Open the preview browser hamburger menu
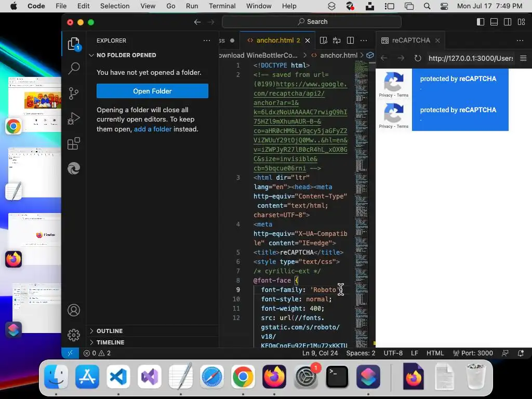The image size is (532, 399). coord(523,58)
